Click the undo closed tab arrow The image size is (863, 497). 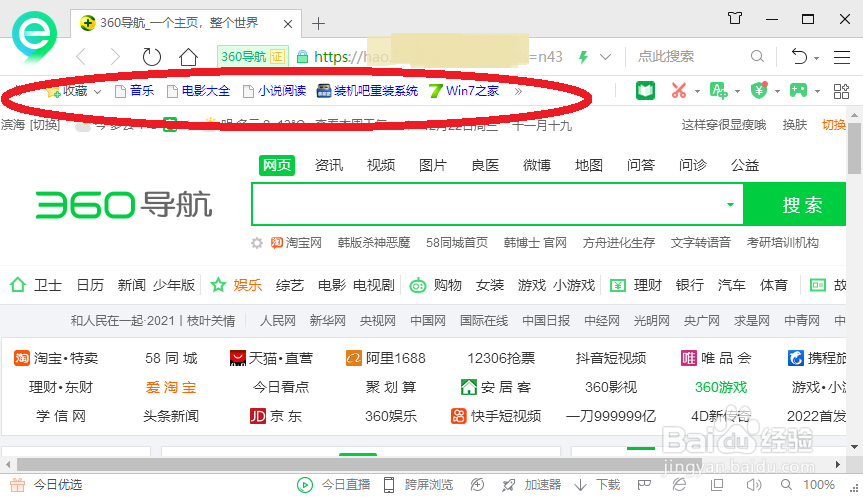tap(799, 56)
